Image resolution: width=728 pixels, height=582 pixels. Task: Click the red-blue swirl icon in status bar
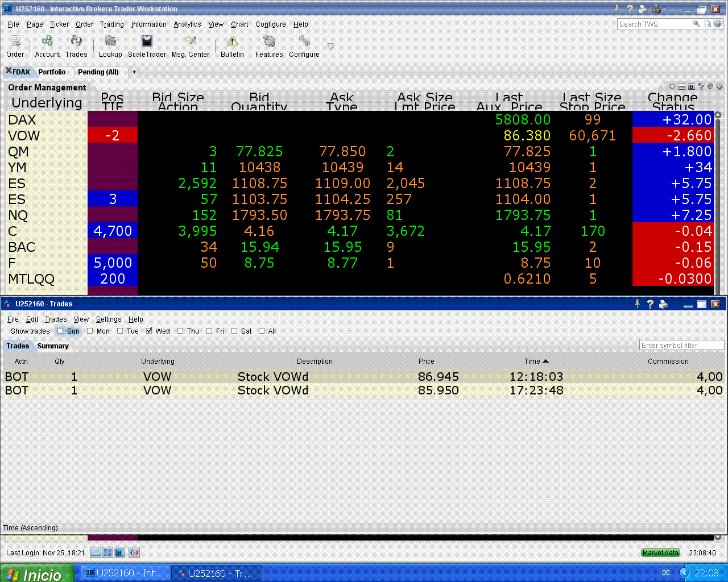134,552
